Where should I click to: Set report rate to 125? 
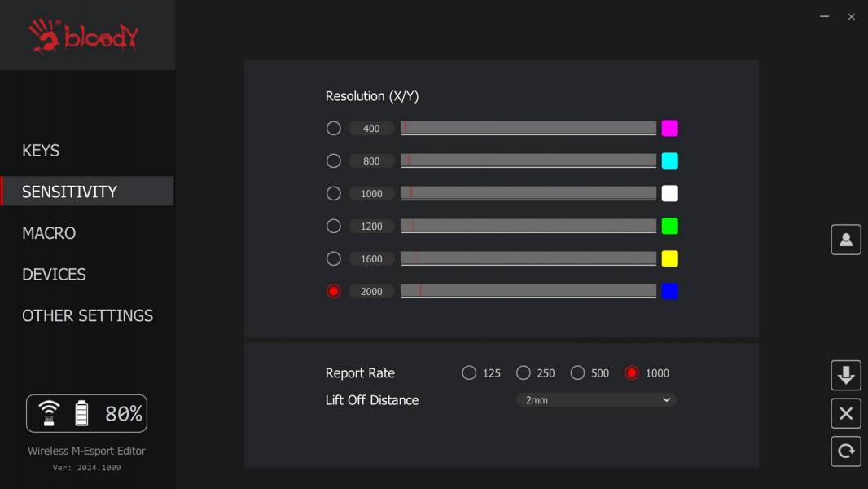click(469, 372)
